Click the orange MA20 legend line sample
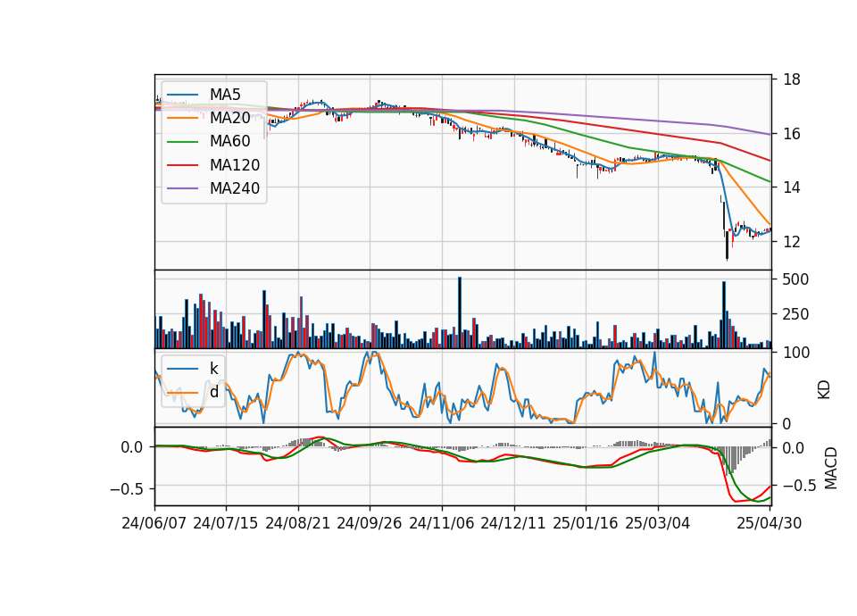 182,118
